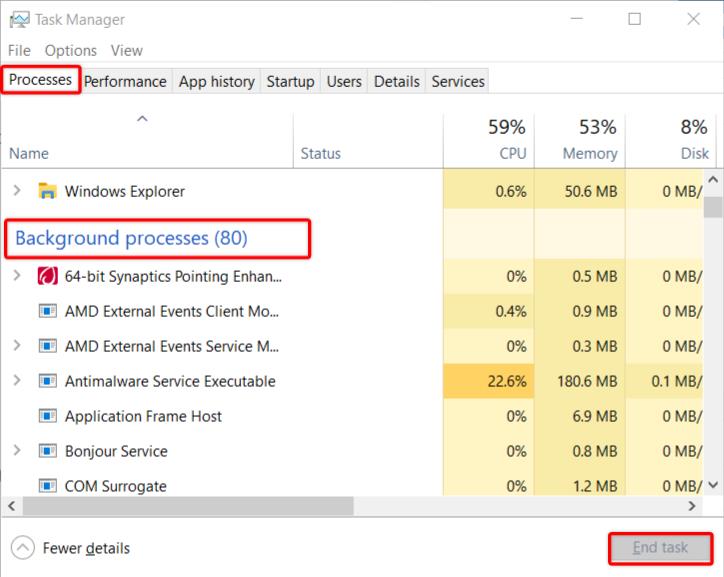Click the horizontal scrollbar right arrow
The height and width of the screenshot is (577, 724).
pos(692,506)
